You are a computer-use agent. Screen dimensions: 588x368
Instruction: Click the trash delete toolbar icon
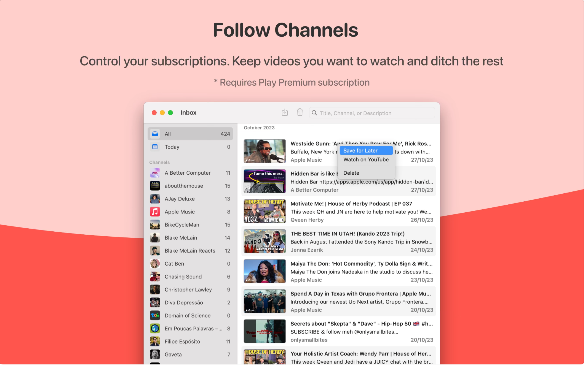[x=300, y=113]
